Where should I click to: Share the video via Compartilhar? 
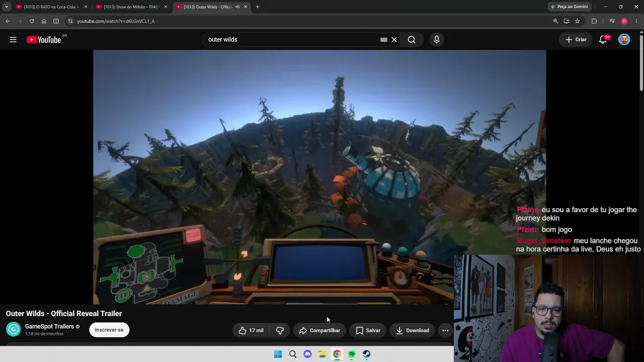[x=319, y=330]
